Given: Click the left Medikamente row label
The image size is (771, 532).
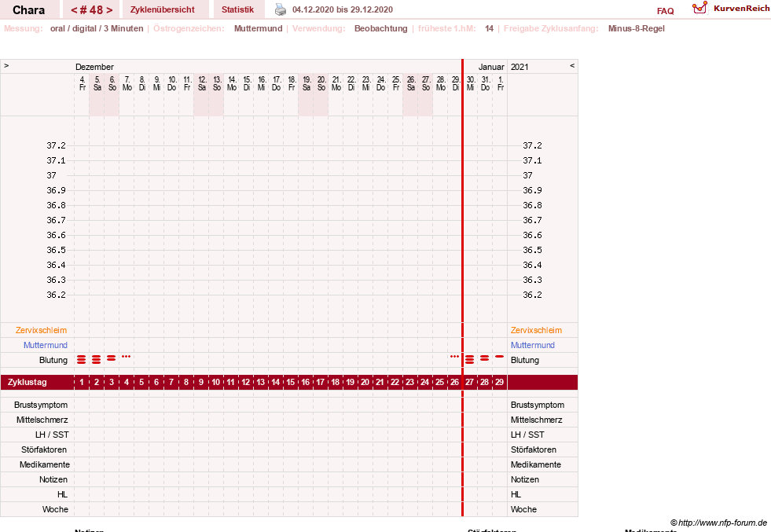Looking at the screenshot, I should pos(45,464).
